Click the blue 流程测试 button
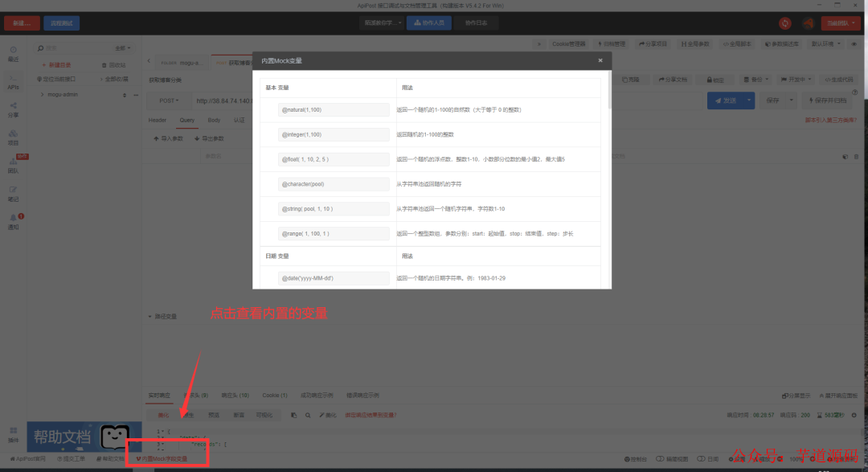 pyautogui.click(x=61, y=23)
